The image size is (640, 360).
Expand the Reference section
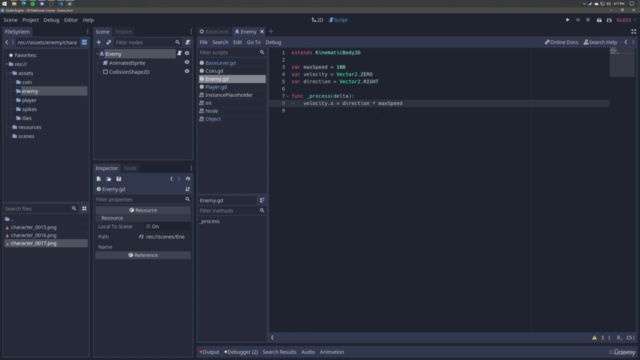tap(143, 255)
